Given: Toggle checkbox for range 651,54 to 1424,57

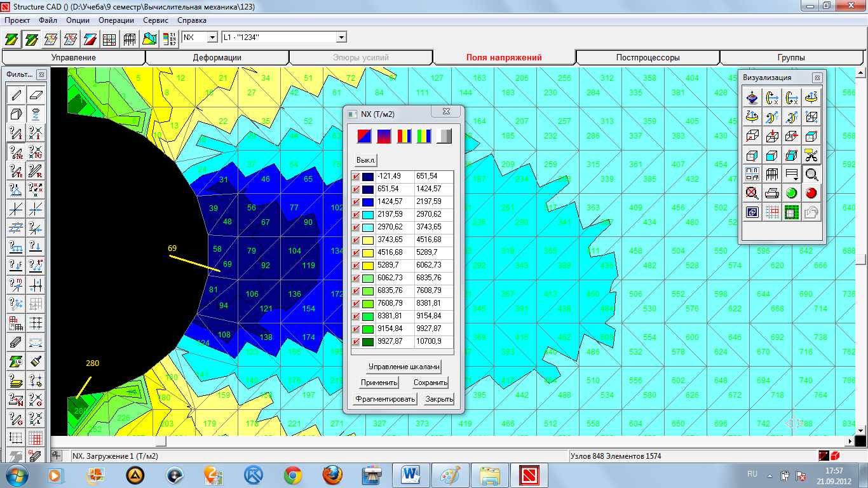Looking at the screenshot, I should click(x=356, y=189).
